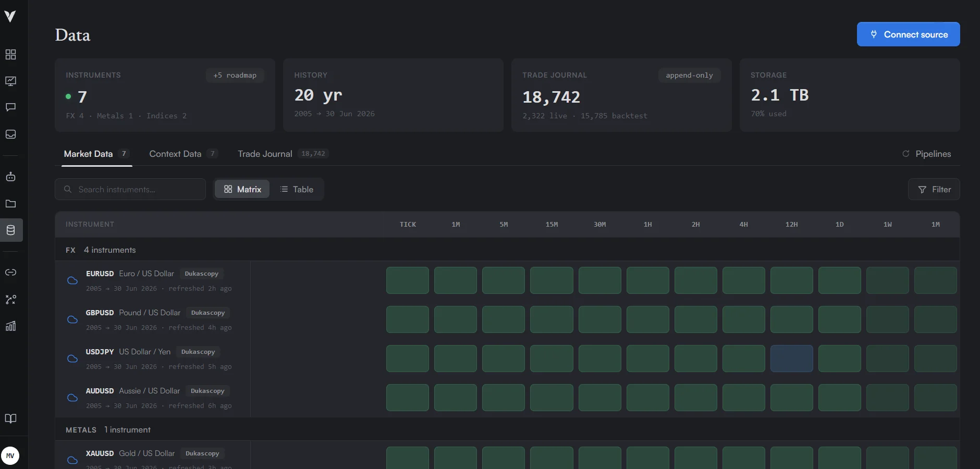Click the Connect source button

click(909, 34)
